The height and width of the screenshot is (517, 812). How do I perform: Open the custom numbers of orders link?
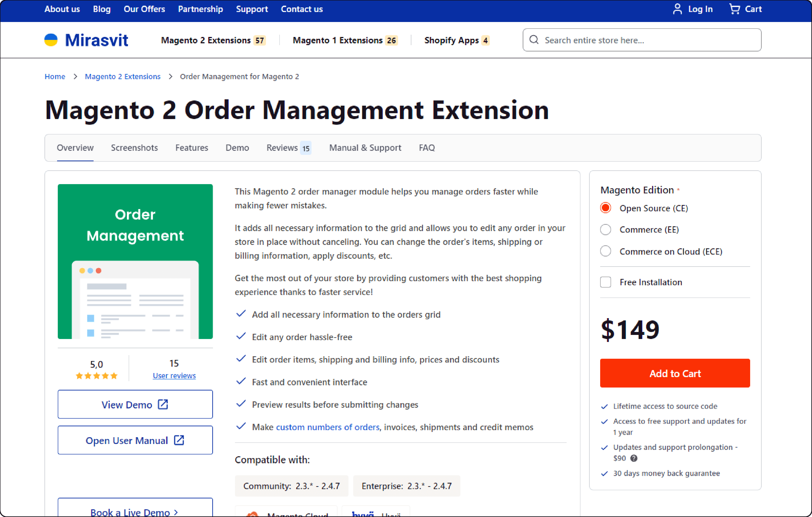(x=327, y=427)
